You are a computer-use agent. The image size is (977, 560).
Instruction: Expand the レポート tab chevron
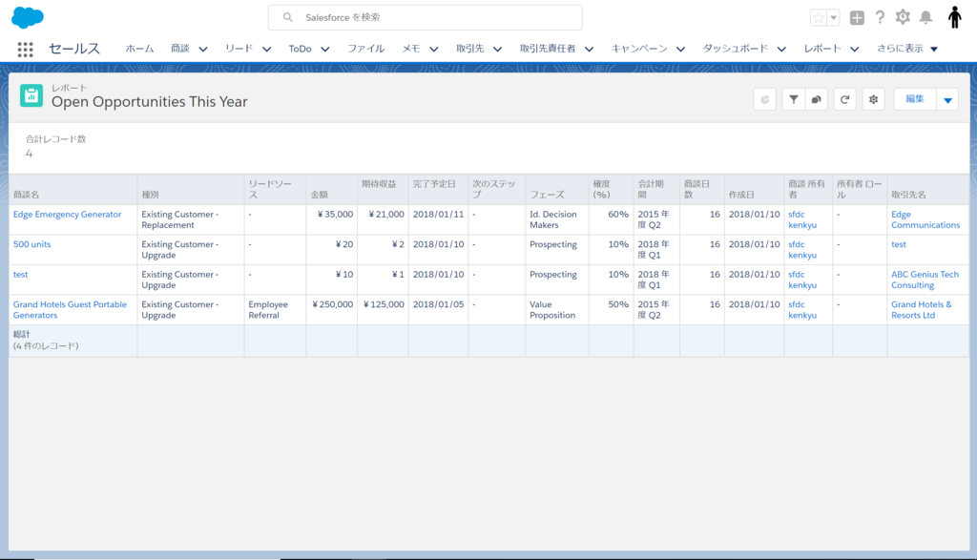coord(854,50)
